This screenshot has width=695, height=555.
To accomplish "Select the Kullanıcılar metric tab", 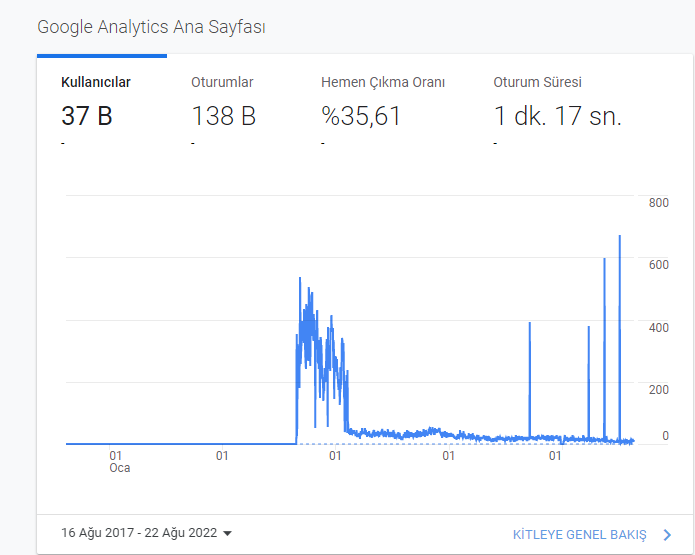I will click(96, 82).
